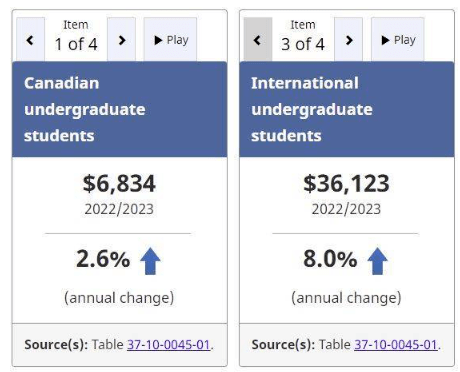Open Table 37-10-0045-01 link under Canadian students
This screenshot has width=460, height=372.
pyautogui.click(x=169, y=344)
